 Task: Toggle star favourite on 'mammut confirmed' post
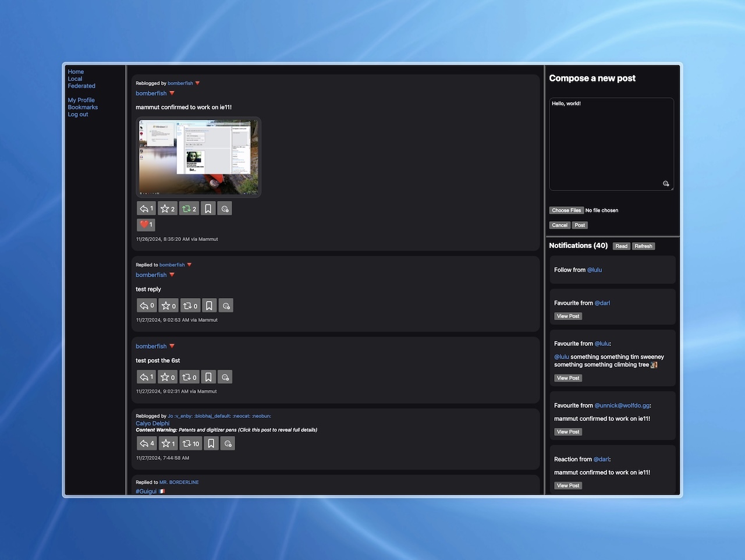[167, 208]
